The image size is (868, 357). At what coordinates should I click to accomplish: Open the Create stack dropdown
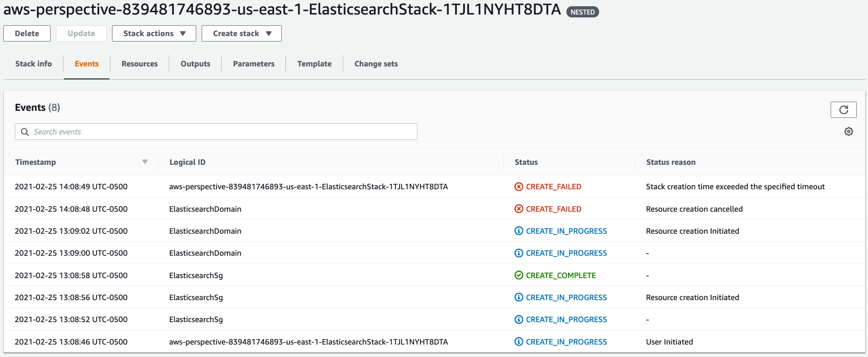[x=241, y=33]
